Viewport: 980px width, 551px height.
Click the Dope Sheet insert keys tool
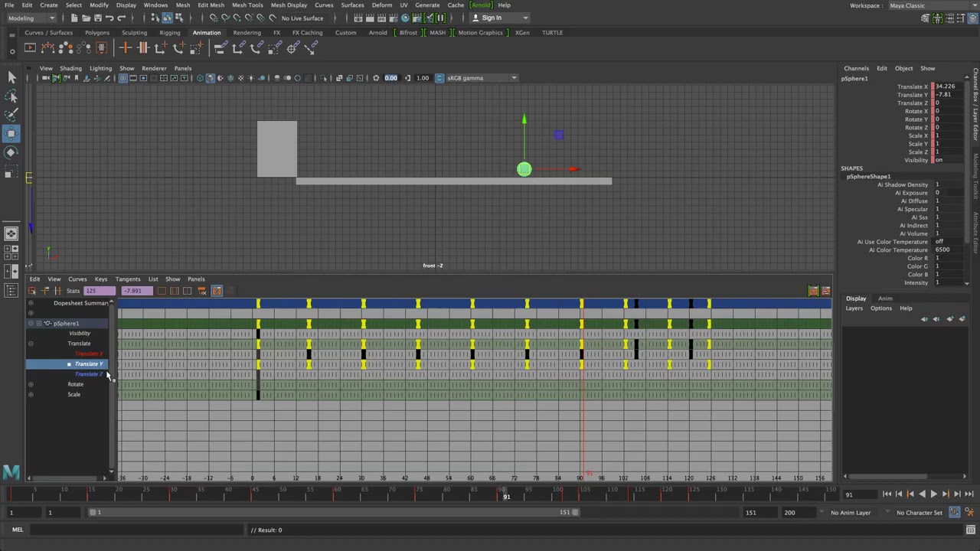[x=57, y=291]
